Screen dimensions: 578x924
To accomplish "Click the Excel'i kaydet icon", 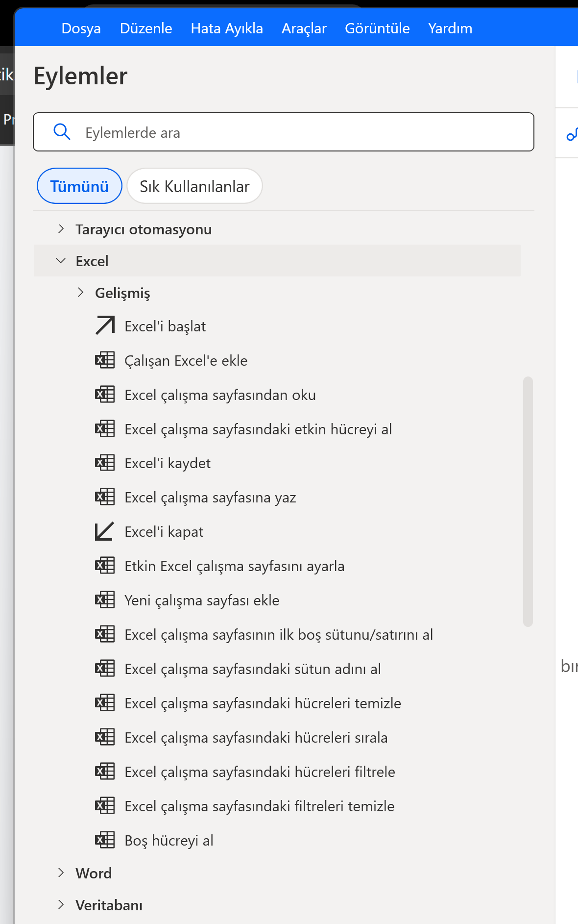I will (x=105, y=463).
